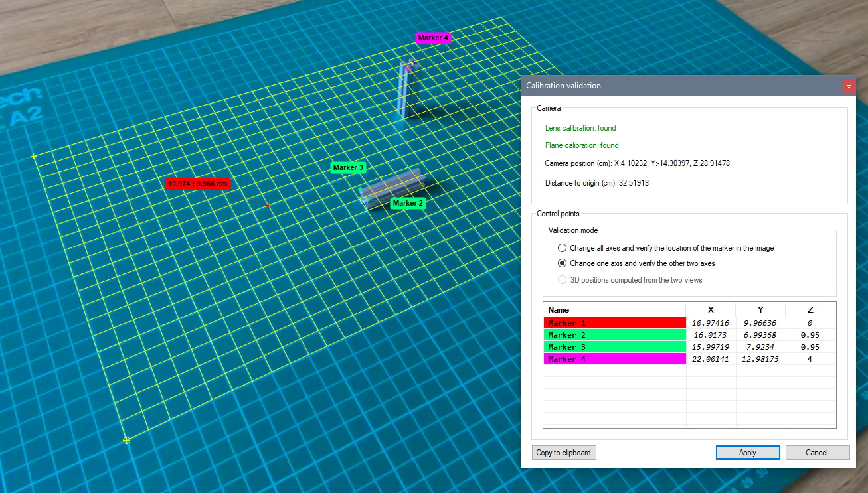Edit the Z value of Marker 2
This screenshot has height=493, width=868.
point(810,335)
